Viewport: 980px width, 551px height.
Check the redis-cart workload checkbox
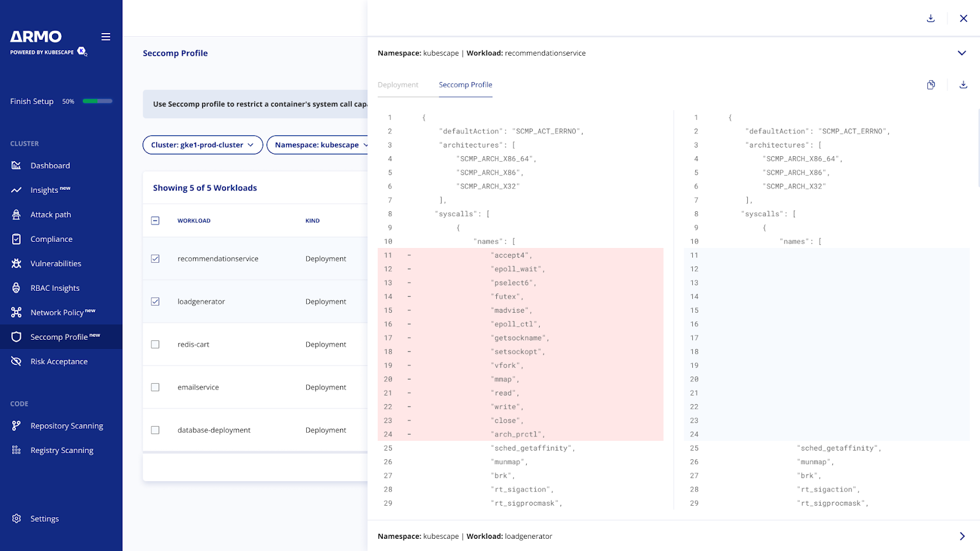pyautogui.click(x=155, y=344)
